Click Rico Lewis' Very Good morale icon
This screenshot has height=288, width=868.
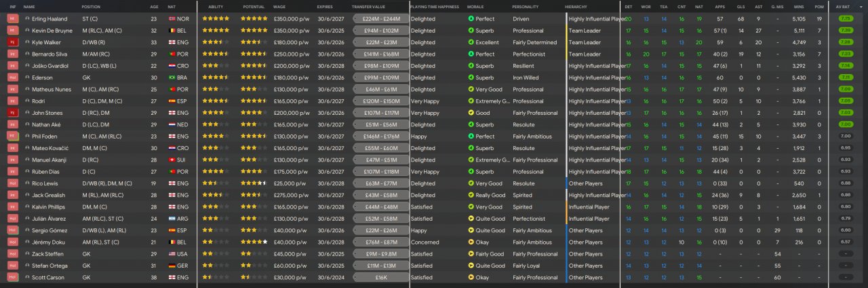471,183
